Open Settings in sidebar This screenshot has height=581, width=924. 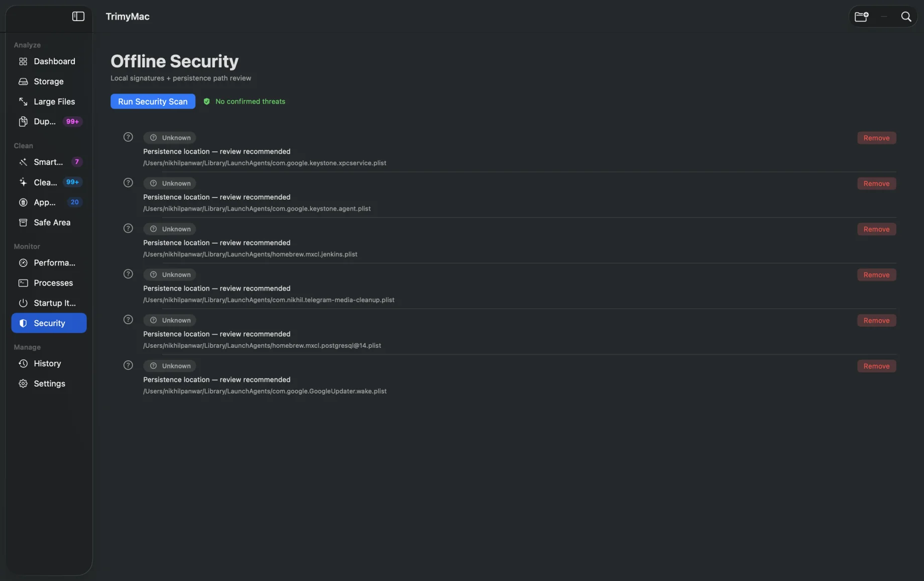tap(49, 383)
